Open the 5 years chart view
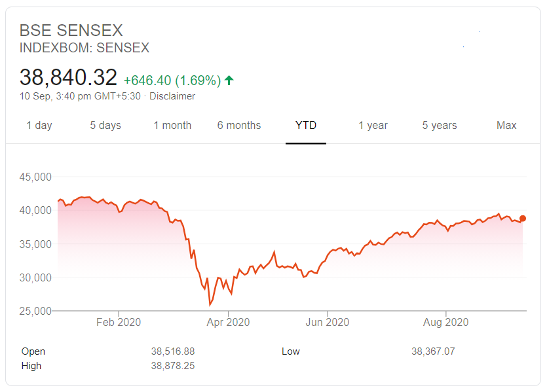Screen dimensions: 547x392 [438, 125]
